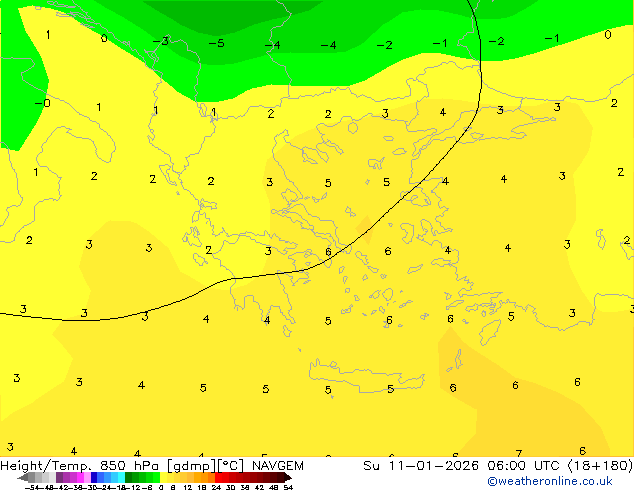634x490 pixels.
Task: Select the 'Su 11-01-2026 06:00 UTC' date text
Action: click(x=463, y=466)
